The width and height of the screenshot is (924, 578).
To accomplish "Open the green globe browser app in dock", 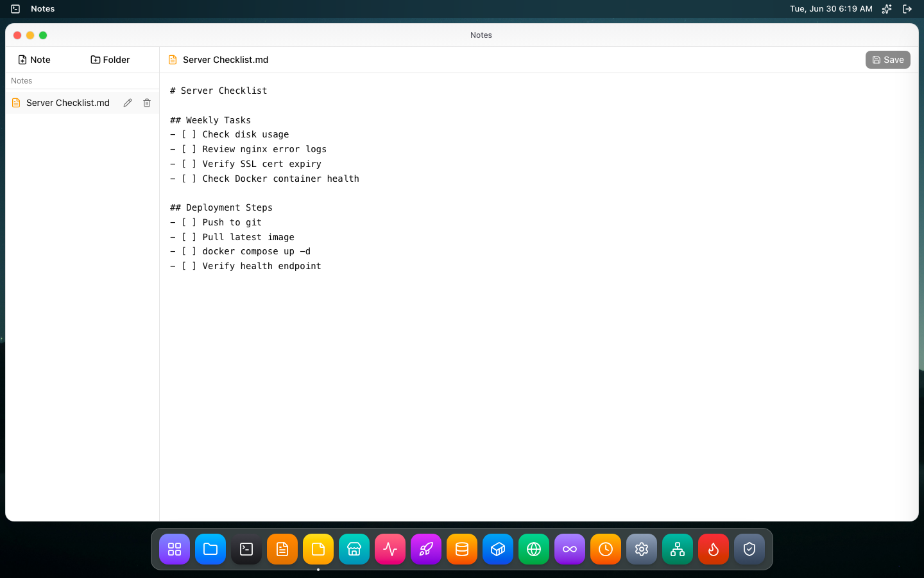I will (x=534, y=549).
